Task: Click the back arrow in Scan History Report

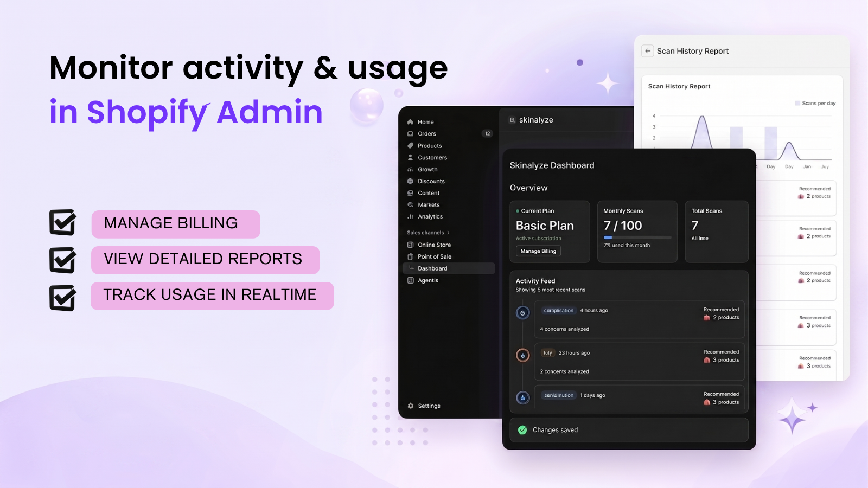Action: click(x=648, y=51)
